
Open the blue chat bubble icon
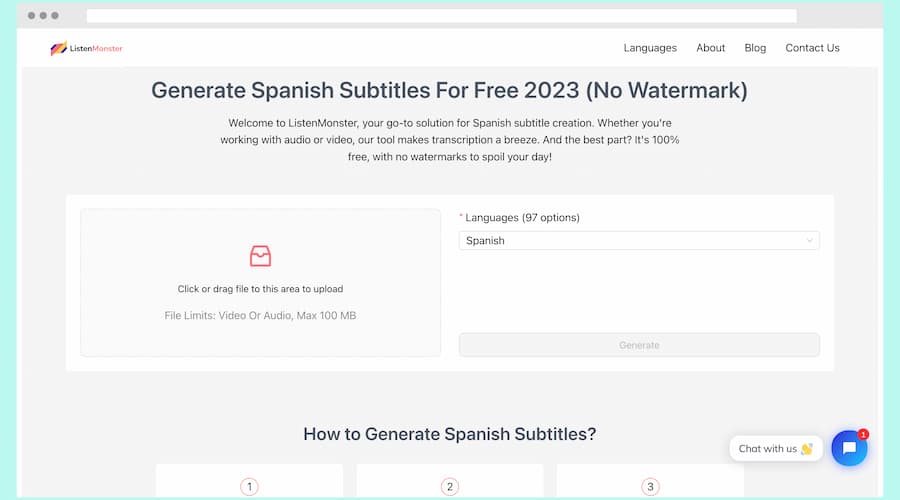(x=849, y=448)
